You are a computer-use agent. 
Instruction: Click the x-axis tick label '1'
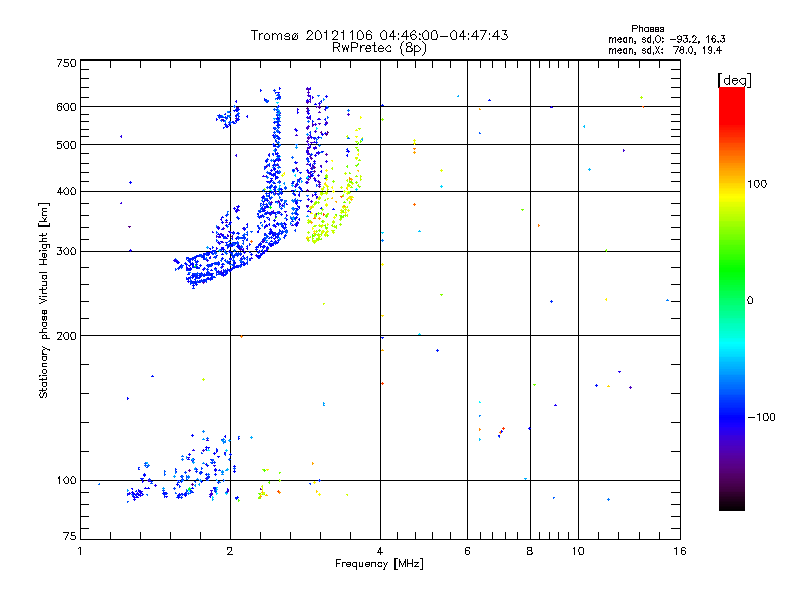click(80, 551)
